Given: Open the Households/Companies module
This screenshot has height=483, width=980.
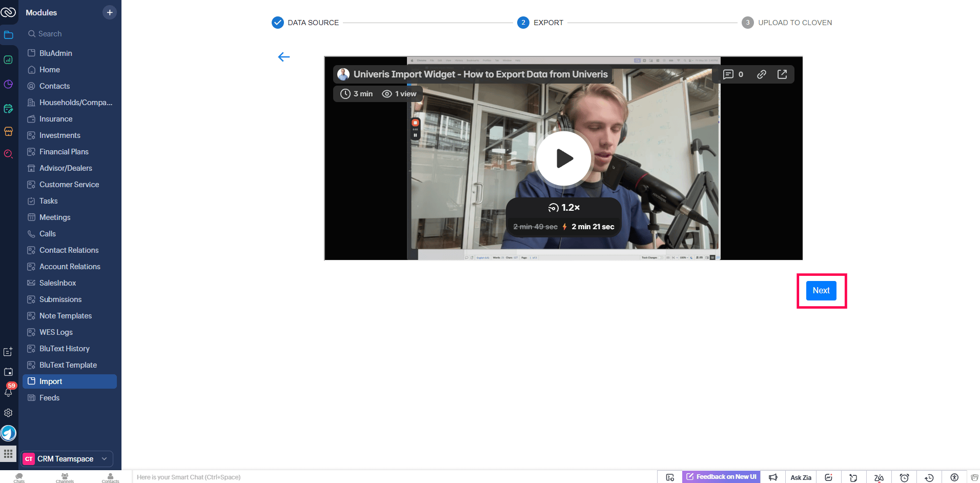Looking at the screenshot, I should pos(70,103).
